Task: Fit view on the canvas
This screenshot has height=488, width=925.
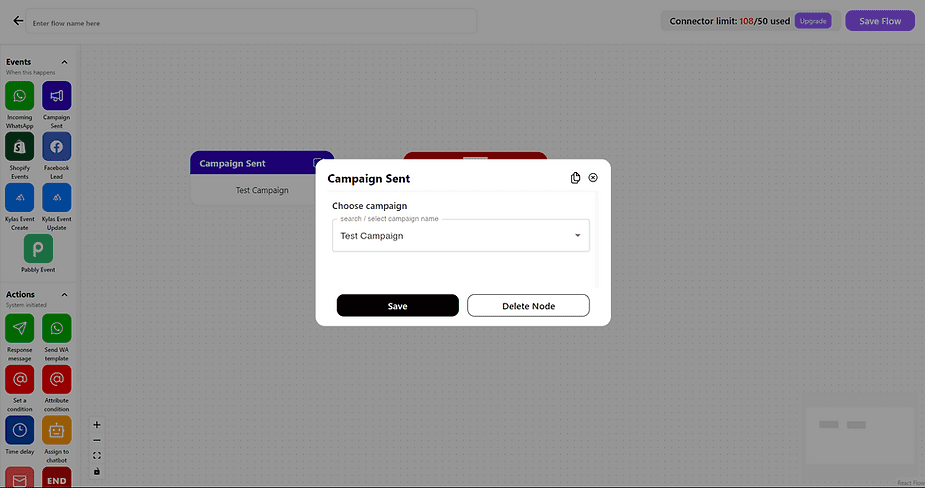Action: click(97, 456)
